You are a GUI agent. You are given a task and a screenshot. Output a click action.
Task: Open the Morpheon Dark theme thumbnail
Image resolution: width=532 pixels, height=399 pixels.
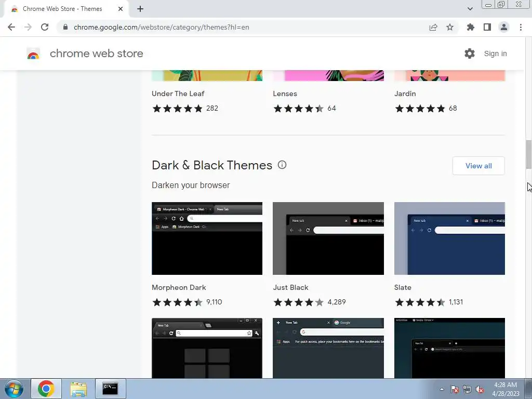(207, 238)
